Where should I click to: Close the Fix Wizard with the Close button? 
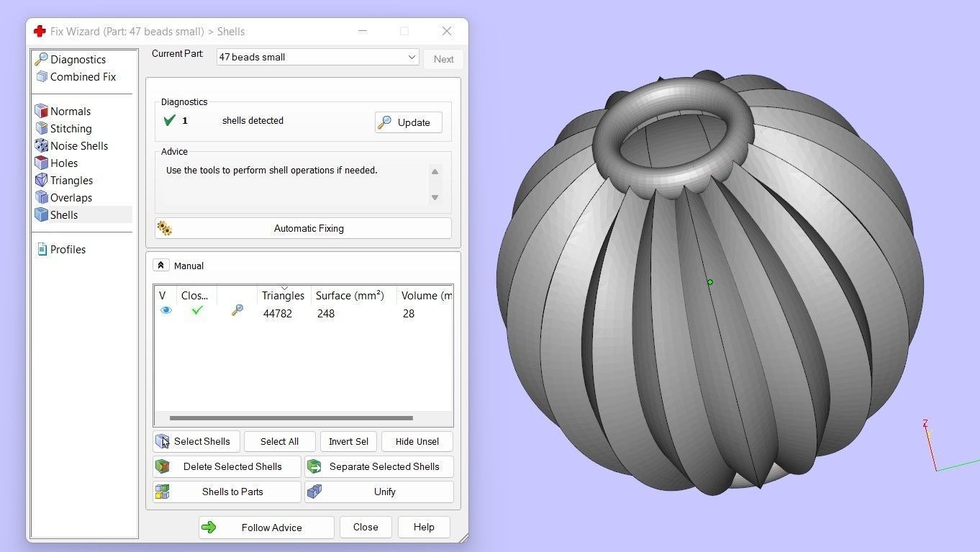(x=366, y=527)
